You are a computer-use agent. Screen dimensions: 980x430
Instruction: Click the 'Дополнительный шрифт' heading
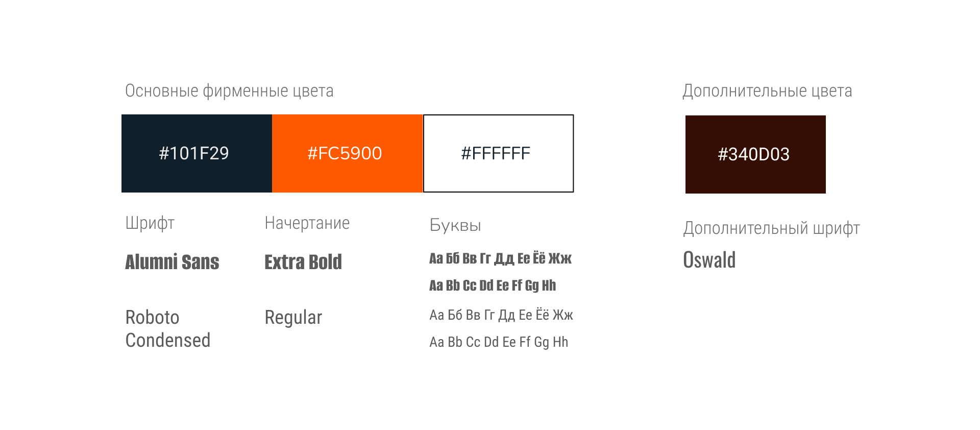click(x=771, y=228)
